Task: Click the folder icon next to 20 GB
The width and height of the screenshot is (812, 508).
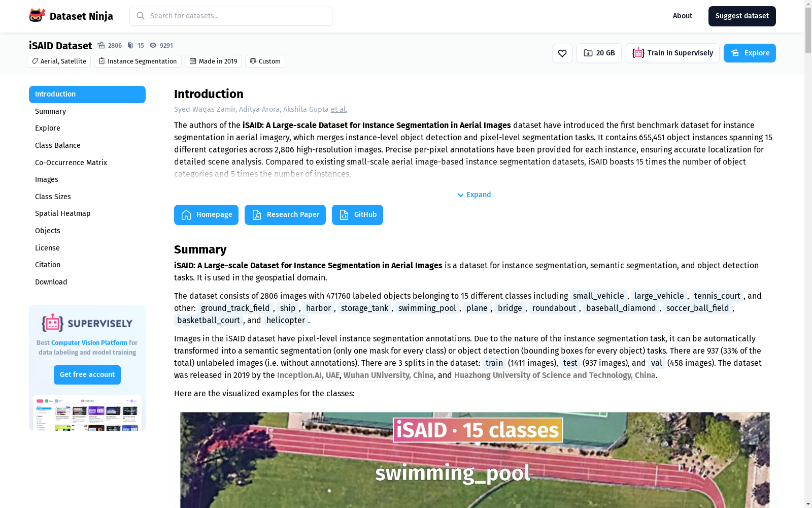Action: pos(588,52)
